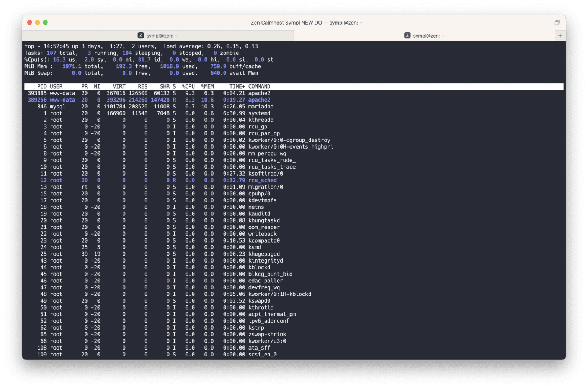Click the COMMAND column header
This screenshot has width=588, height=389.
pyautogui.click(x=259, y=86)
